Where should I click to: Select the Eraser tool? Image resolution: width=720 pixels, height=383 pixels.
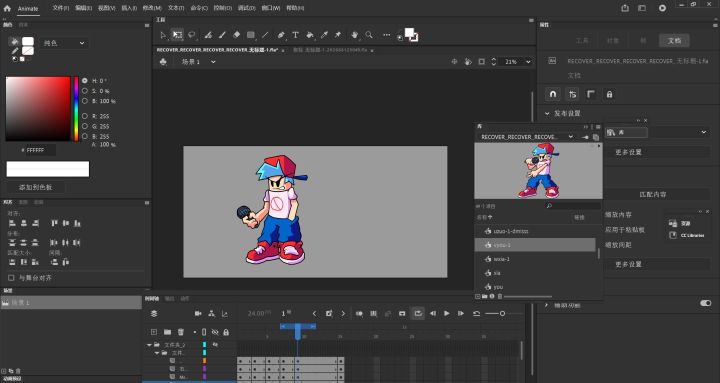point(236,35)
